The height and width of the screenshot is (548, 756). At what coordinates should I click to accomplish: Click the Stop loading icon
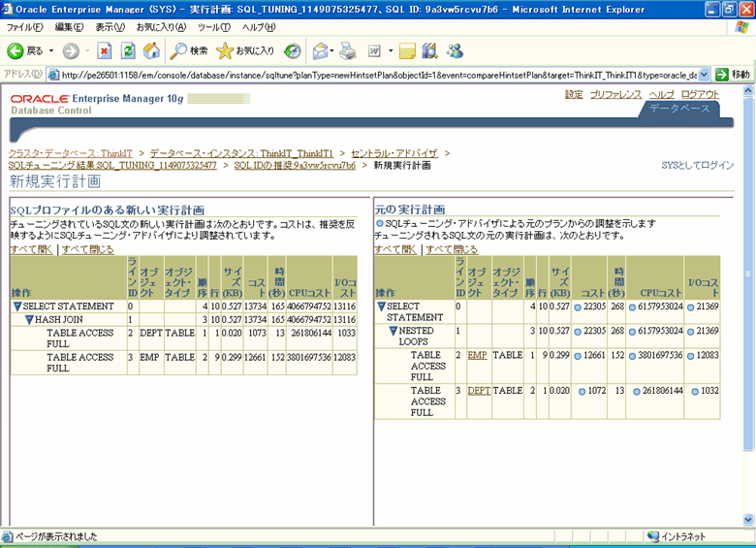105,50
